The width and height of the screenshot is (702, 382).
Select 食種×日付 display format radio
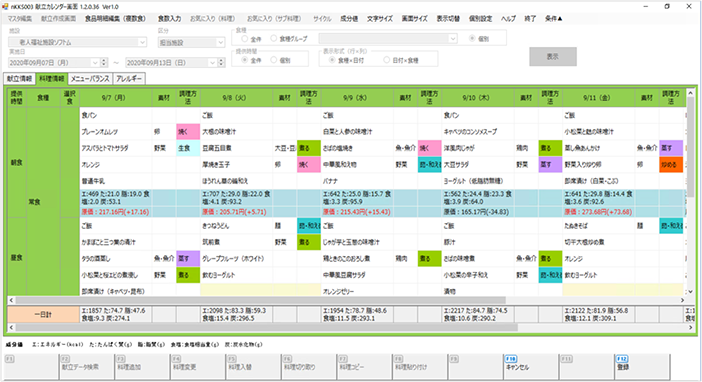pyautogui.click(x=332, y=60)
